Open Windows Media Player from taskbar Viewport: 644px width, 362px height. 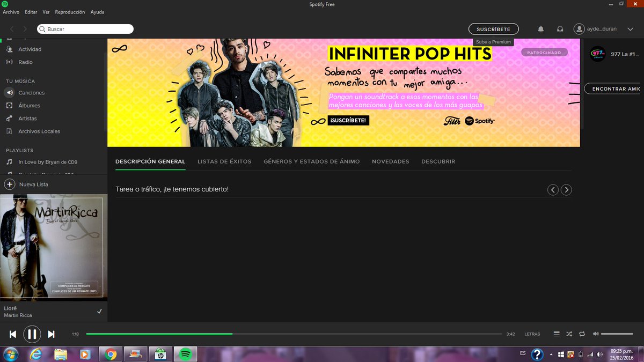tap(85, 354)
